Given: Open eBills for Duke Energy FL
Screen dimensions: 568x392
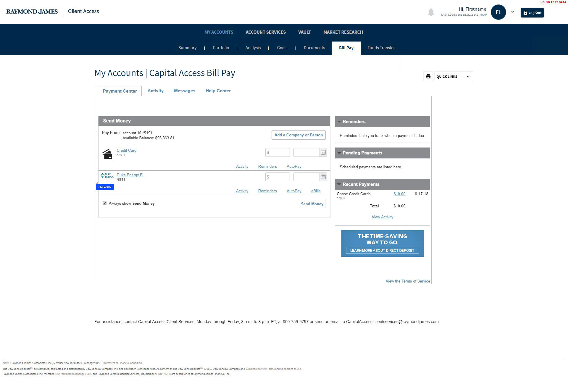Looking at the screenshot, I should pyautogui.click(x=316, y=191).
